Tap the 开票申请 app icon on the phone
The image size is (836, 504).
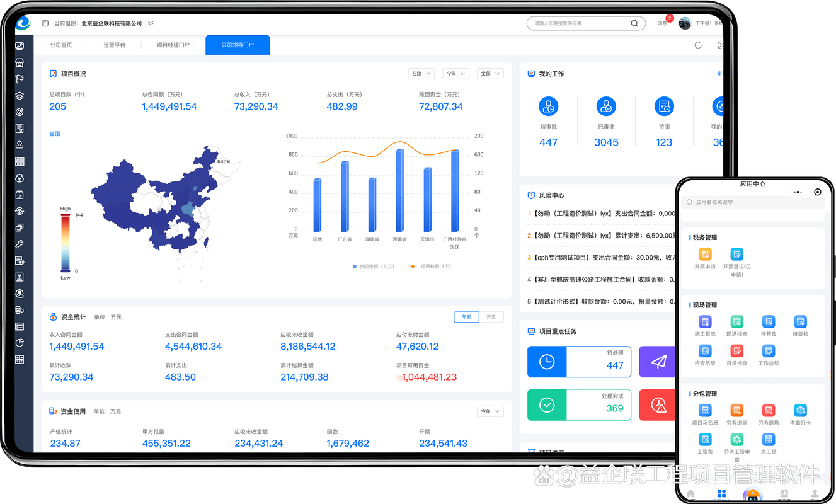point(705,255)
